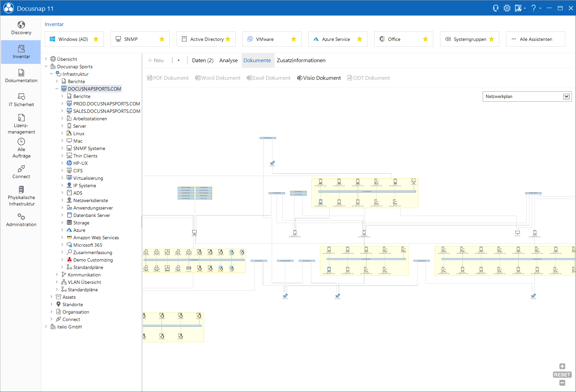Select VLAN Übersicht in the tree
Screen dimensions: 576x392
84,282
